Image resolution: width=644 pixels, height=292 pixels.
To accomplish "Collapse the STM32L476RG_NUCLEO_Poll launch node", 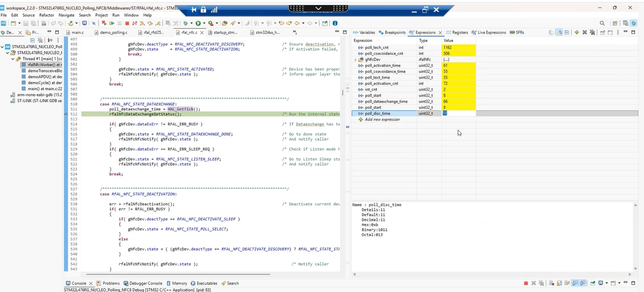I will [3, 47].
